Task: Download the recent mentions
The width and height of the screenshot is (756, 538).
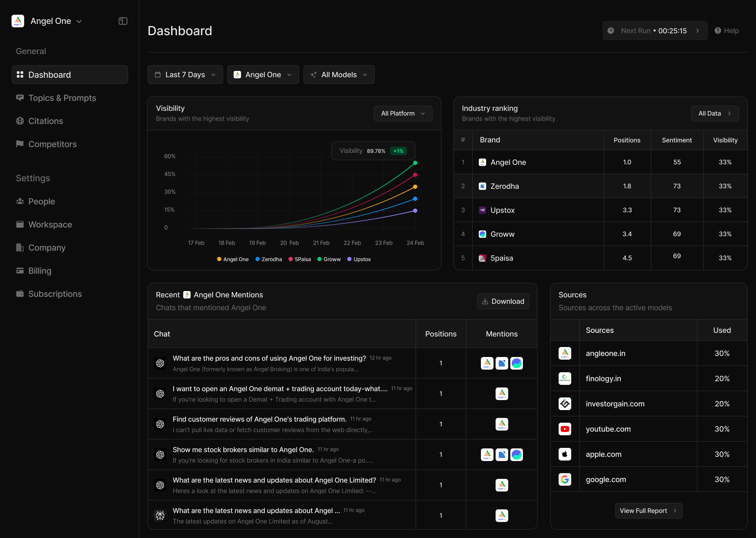Action: tap(503, 302)
